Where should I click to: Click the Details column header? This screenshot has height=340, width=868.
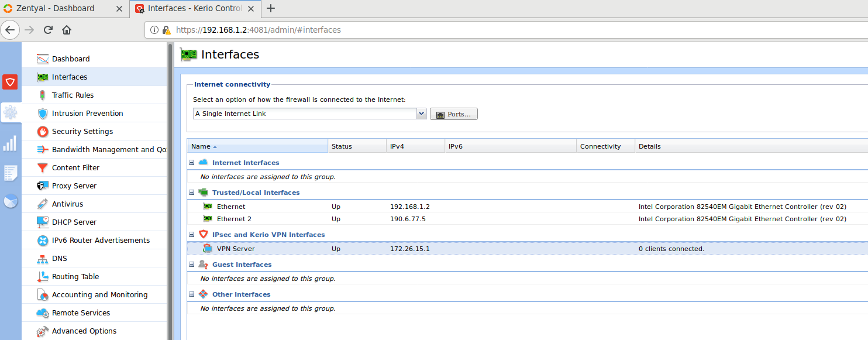pos(751,146)
